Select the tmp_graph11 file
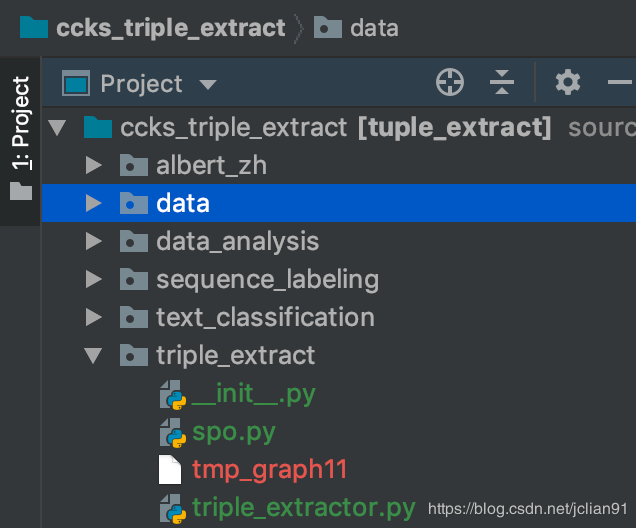Screen dimensions: 636x528 (x=269, y=470)
